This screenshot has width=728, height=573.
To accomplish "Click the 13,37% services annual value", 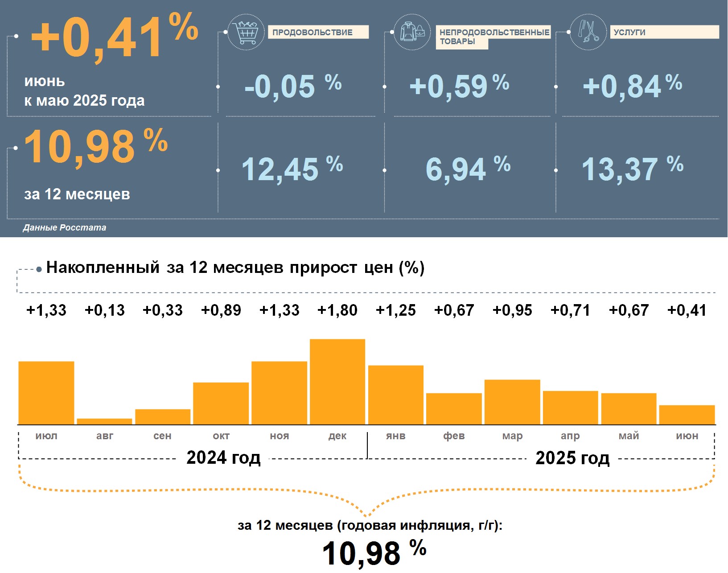I will 632,169.
